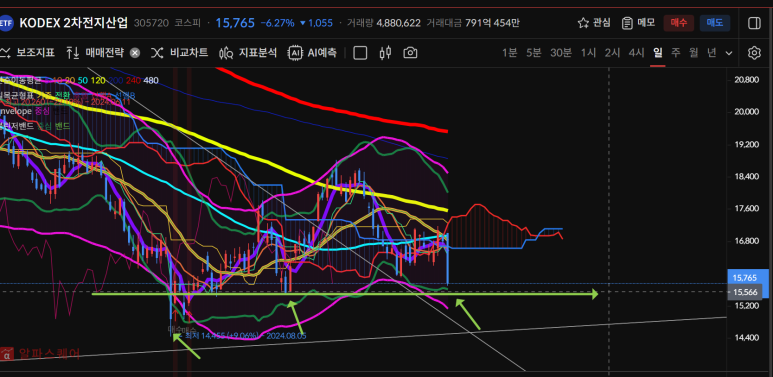Open 비교차트 comparison chart
Viewport: 773px width, 377px height.
179,53
